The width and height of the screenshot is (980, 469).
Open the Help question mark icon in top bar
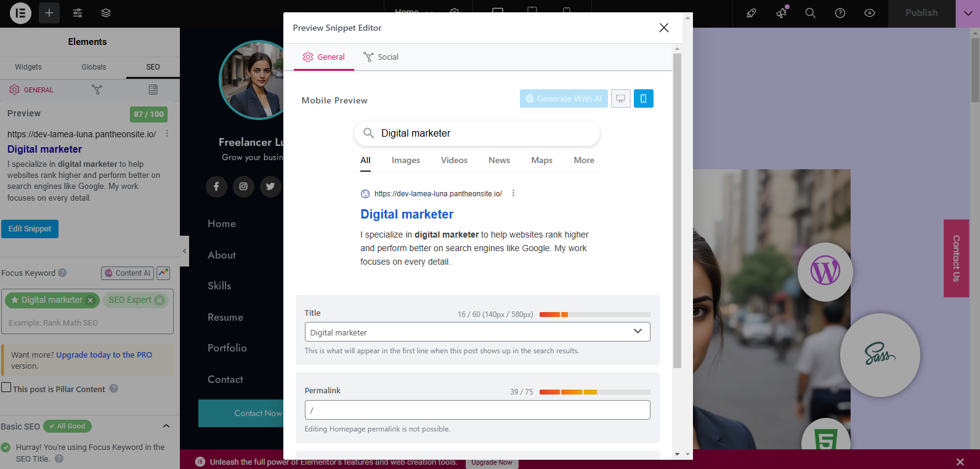(840, 13)
